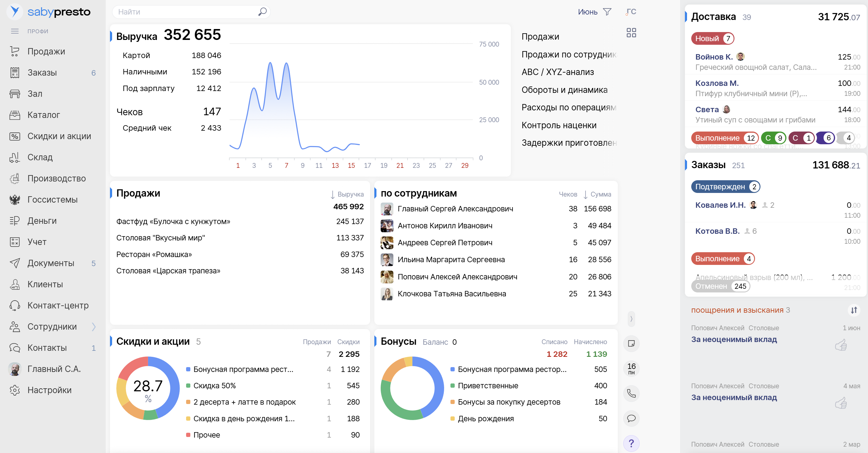The image size is (868, 453).
Task: Open the calendar showing 16 пн
Action: (x=631, y=368)
